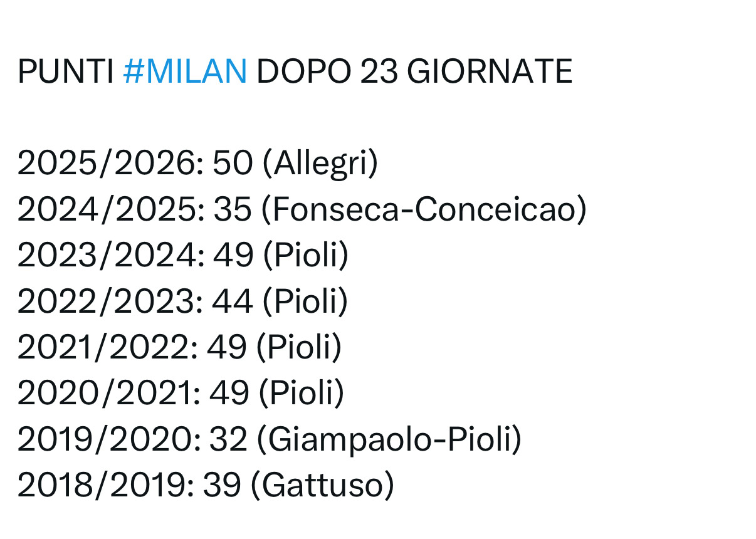Image resolution: width=756 pixels, height=539 pixels.
Task: Click the name Giampaolo-Pioli
Action: [389, 439]
